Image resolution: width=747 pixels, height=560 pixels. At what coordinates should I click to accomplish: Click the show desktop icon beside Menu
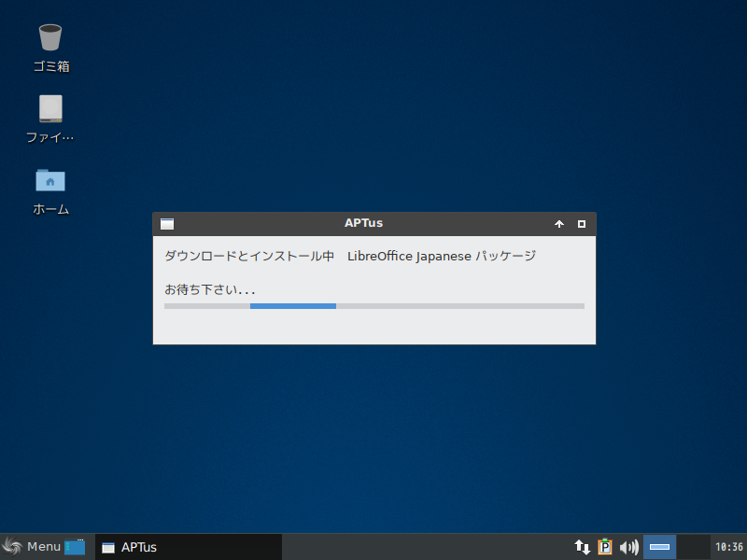pyautogui.click(x=75, y=547)
